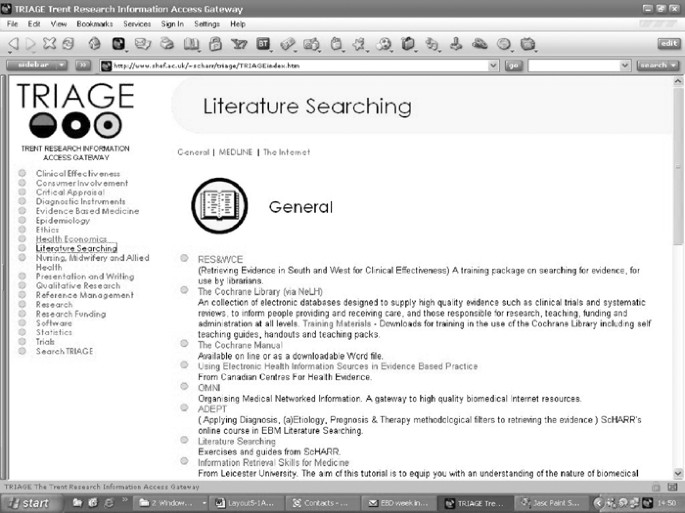Screen dimensions: 685x513
Task: Open Health Economics in the sidebar
Action: [71, 239]
